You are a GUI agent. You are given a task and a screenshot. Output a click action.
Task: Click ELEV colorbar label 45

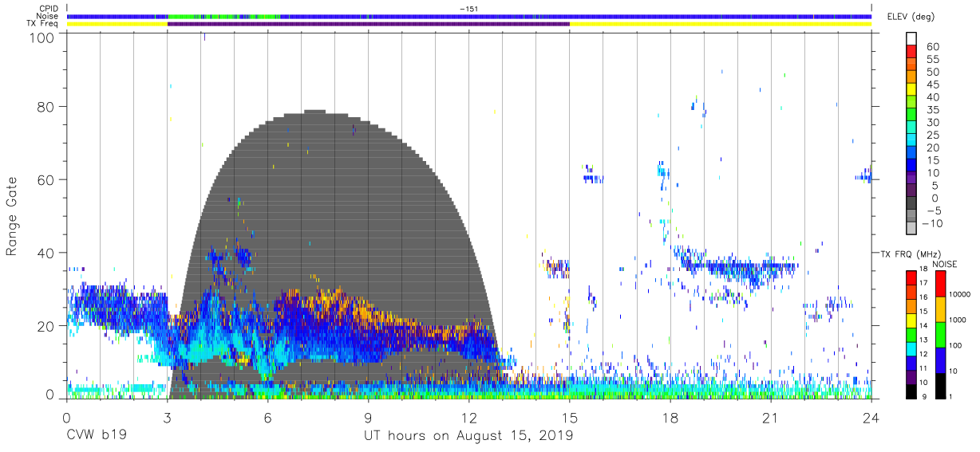pos(933,85)
